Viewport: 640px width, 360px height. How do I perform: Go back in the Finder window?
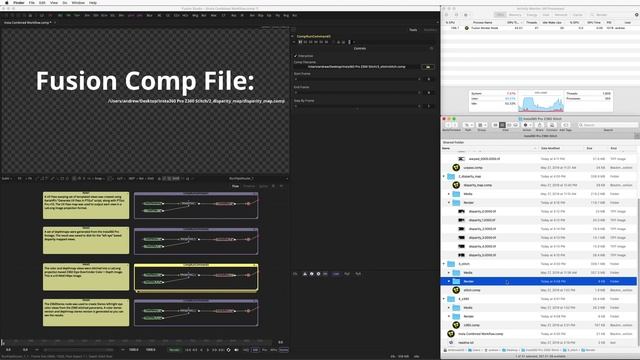coord(448,125)
